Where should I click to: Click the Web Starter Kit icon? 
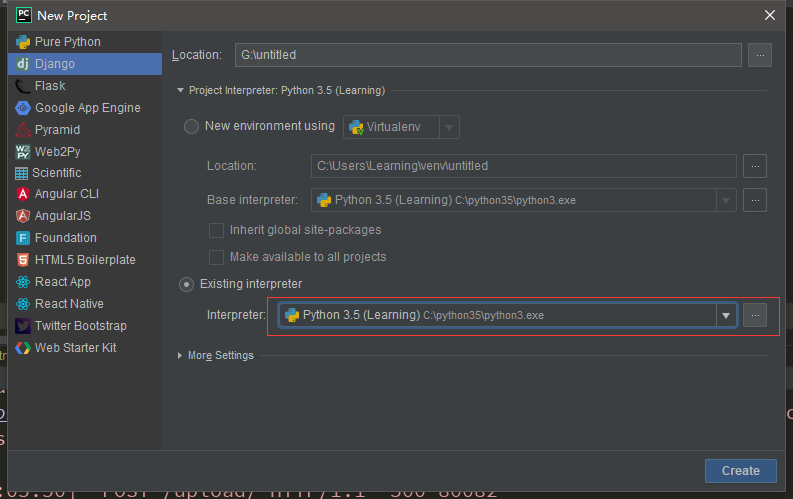[23, 348]
